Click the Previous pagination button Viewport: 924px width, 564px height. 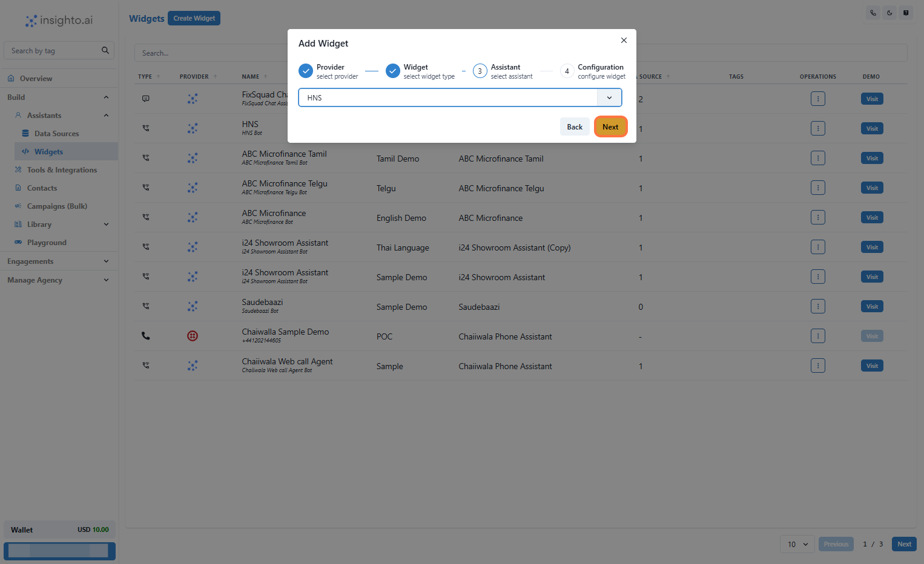(x=836, y=544)
